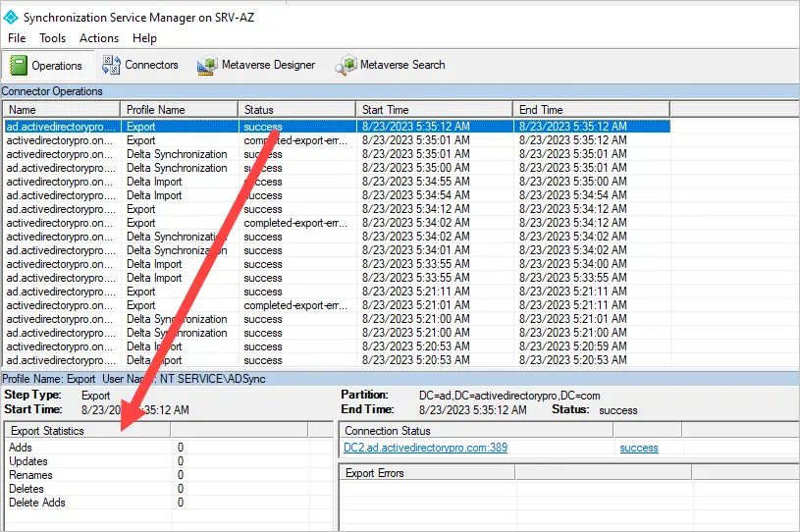Screen dimensions: 800x532
Task: Click the Profile Name: Export details header
Action: coord(400,379)
